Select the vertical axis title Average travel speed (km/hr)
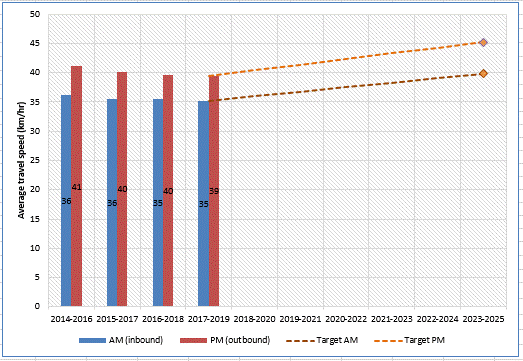This screenshot has height=361, width=523. point(21,160)
